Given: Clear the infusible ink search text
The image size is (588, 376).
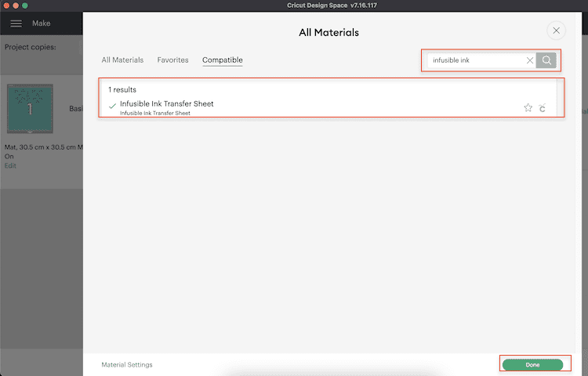Looking at the screenshot, I should [529, 60].
